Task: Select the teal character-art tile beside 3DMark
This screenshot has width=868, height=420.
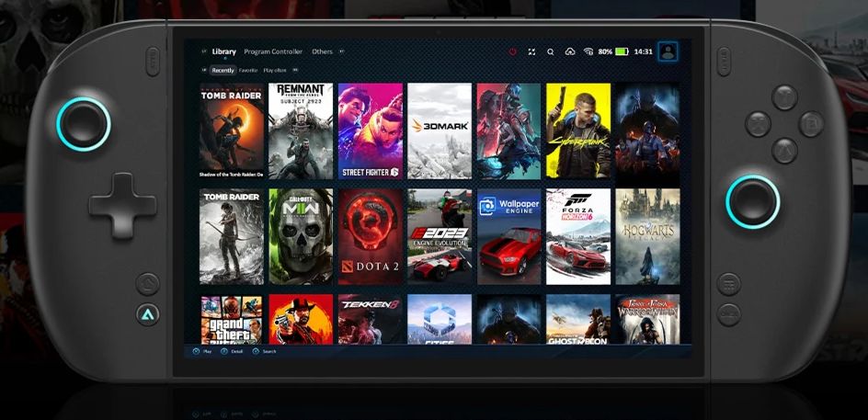Action: (x=508, y=131)
